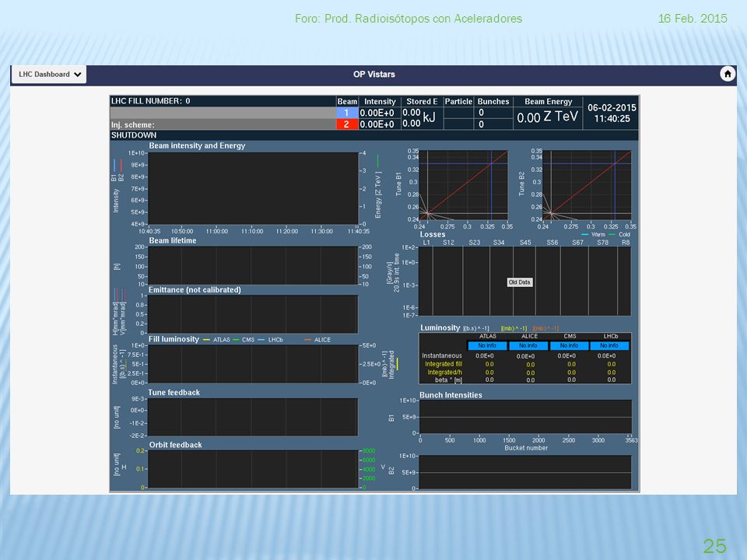Click the LHCb legend entry in Fill luminosity
747x560 pixels.
tap(271, 340)
